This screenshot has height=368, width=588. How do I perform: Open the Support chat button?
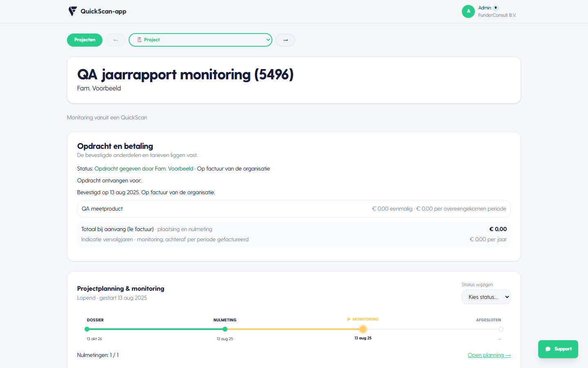558,349
